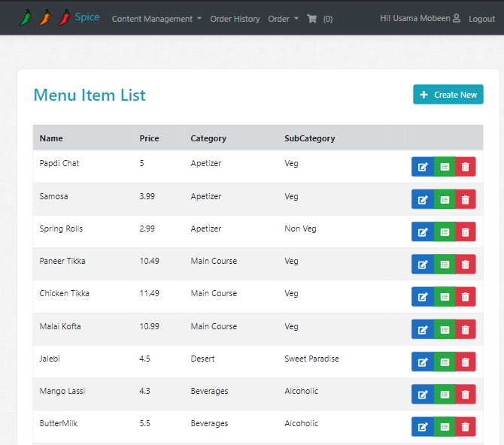Edit the Malai Kofta item
The width and height of the screenshot is (504, 445).
pos(423,330)
